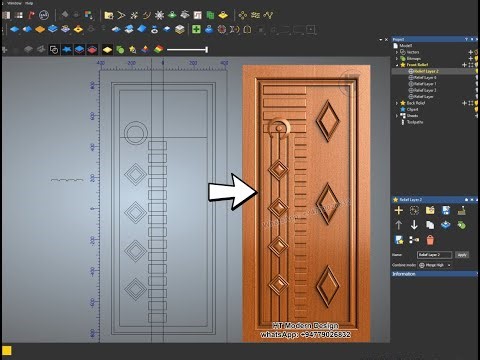This screenshot has height=360, width=480.
Task: Click the duplicate layer pages icon
Action: 430,225
